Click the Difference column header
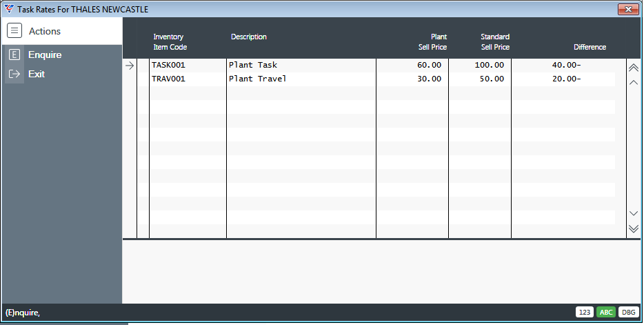Viewport: 644px width, 325px height. tap(590, 47)
